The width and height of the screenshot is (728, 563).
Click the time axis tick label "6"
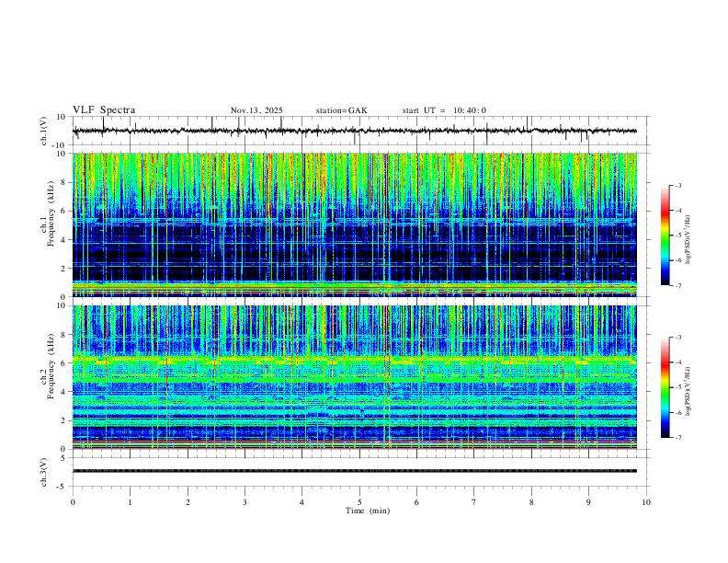click(416, 502)
